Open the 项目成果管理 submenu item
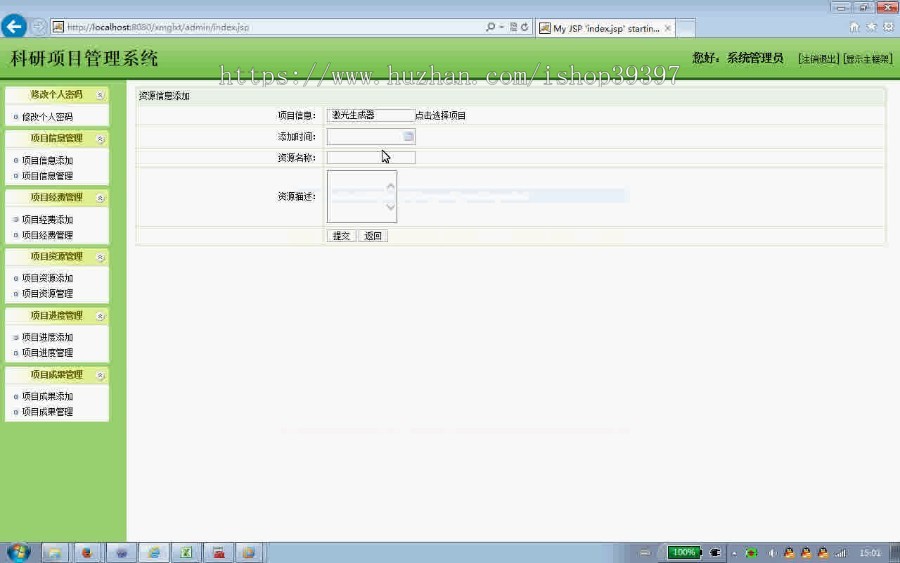Viewport: 900px width, 563px height. [x=47, y=411]
